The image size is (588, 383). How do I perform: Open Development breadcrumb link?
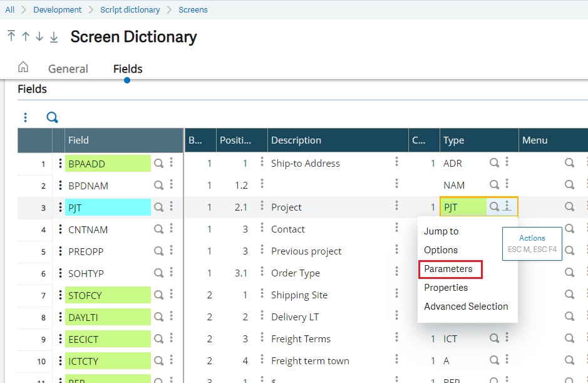(x=58, y=10)
